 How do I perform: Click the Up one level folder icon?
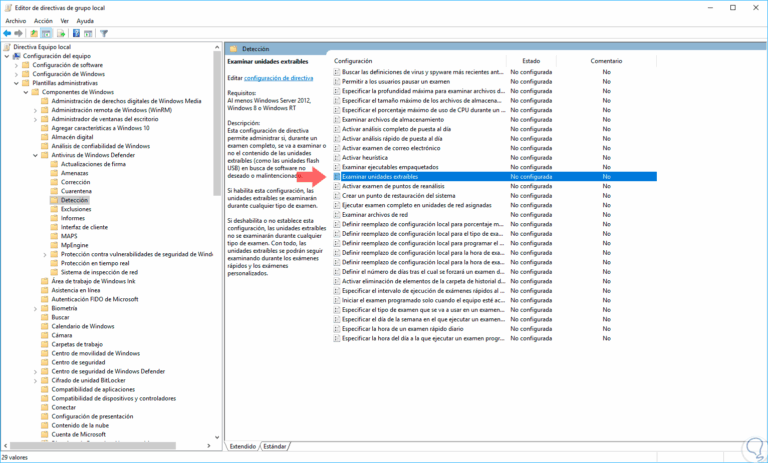(34, 33)
